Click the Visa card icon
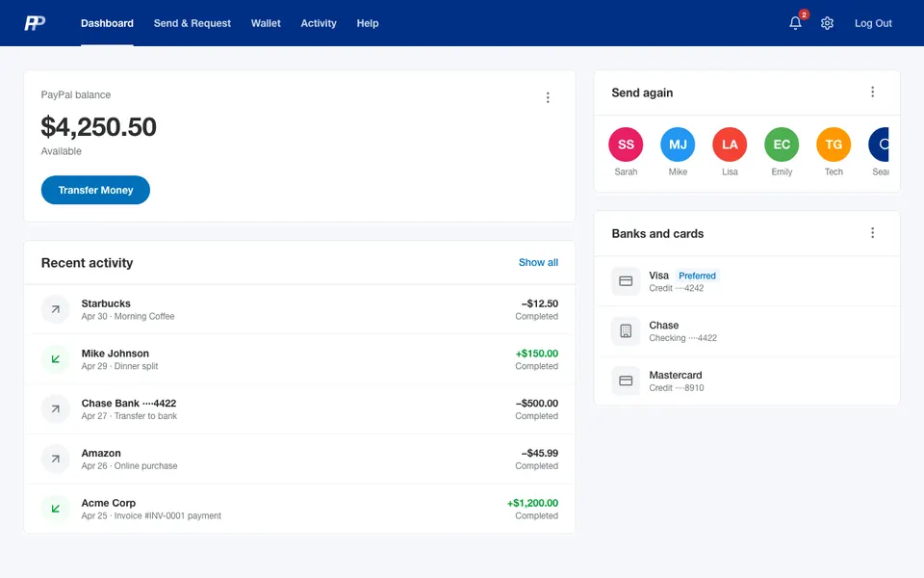The image size is (924, 578). point(626,281)
